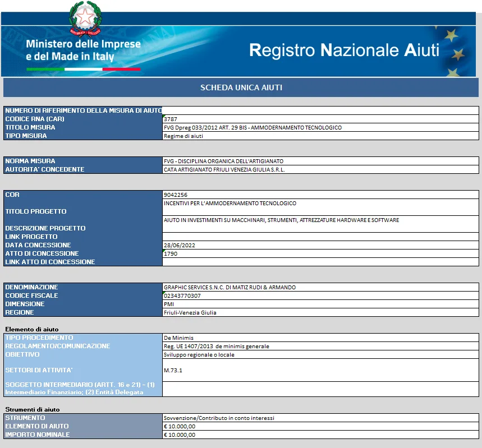Select the activity sector code M.73.1
Screen dimensions: 482x448
click(x=173, y=371)
